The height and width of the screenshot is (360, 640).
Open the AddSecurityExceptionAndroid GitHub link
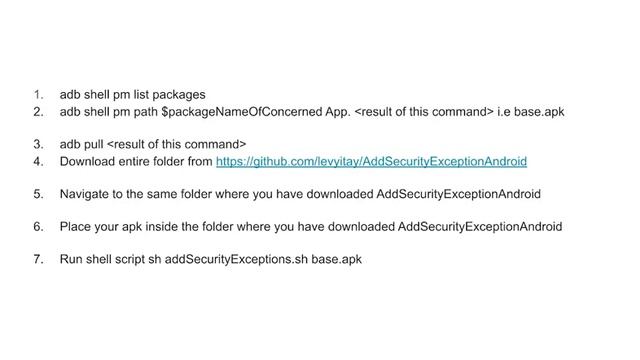click(x=371, y=161)
